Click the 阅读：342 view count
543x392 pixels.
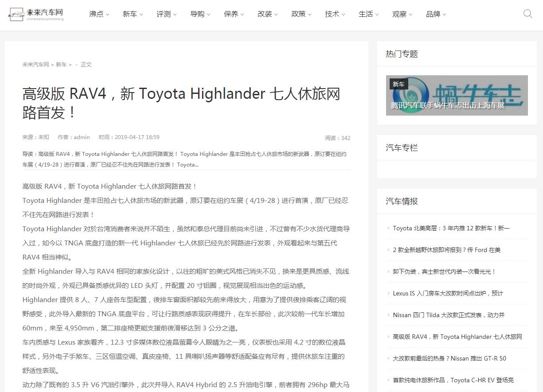point(338,138)
